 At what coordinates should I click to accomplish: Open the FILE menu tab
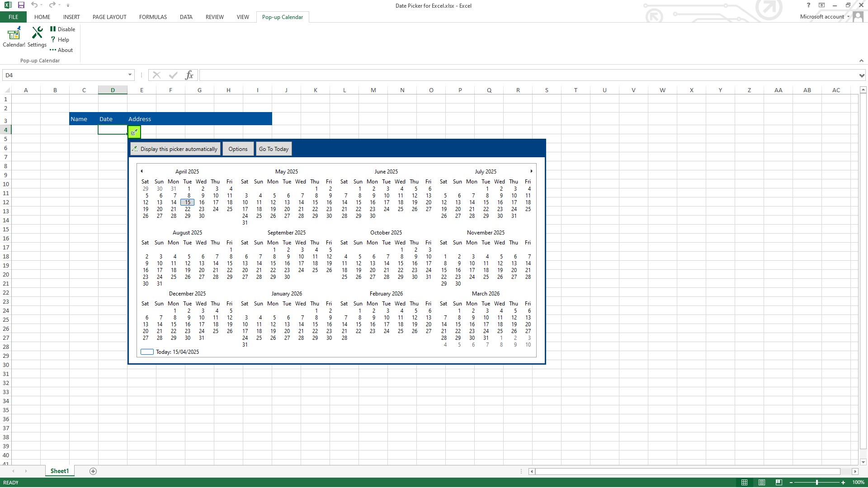(x=13, y=17)
